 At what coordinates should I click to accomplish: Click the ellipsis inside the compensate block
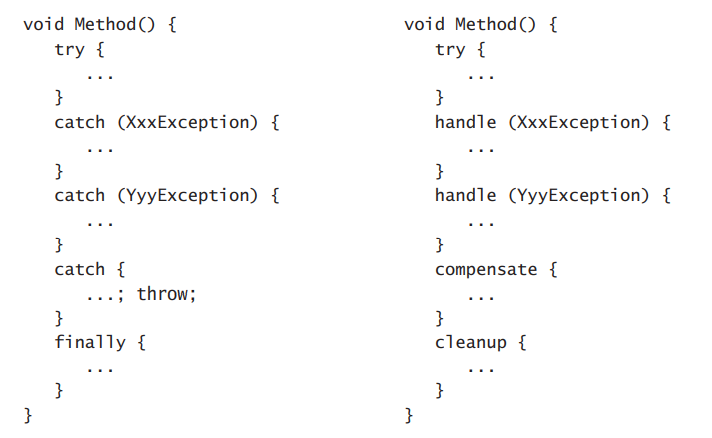point(481,294)
